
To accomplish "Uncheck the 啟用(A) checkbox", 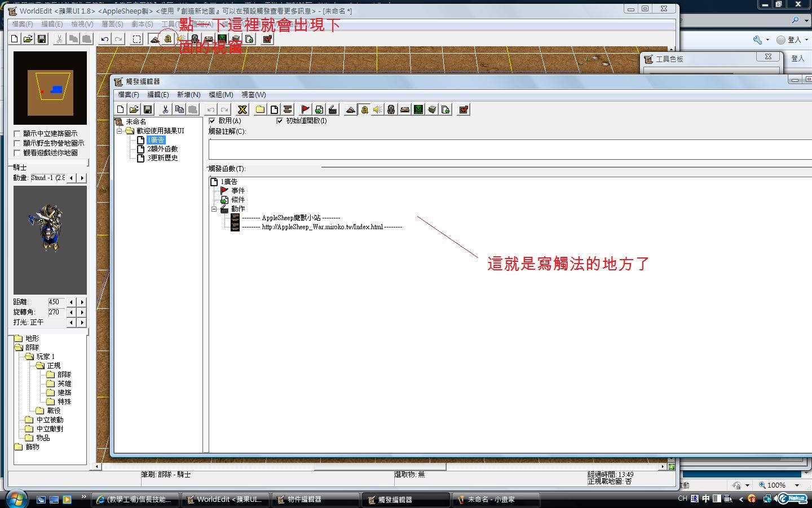I will 213,121.
